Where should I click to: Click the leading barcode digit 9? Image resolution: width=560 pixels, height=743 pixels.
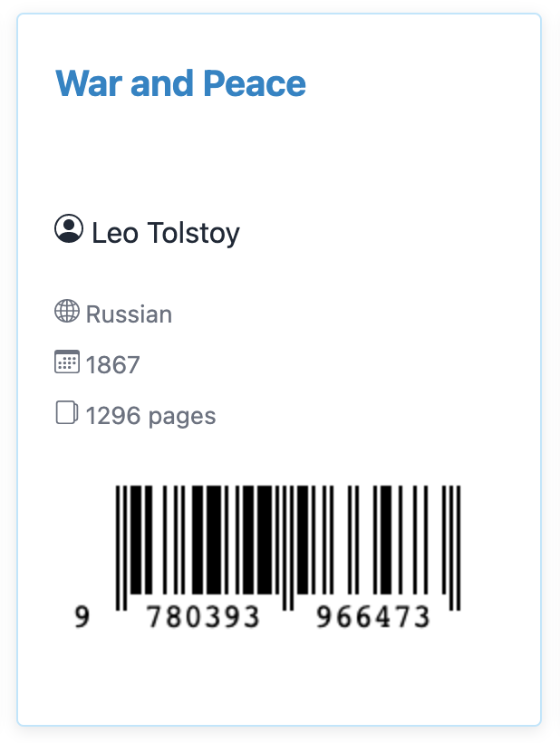coord(82,617)
